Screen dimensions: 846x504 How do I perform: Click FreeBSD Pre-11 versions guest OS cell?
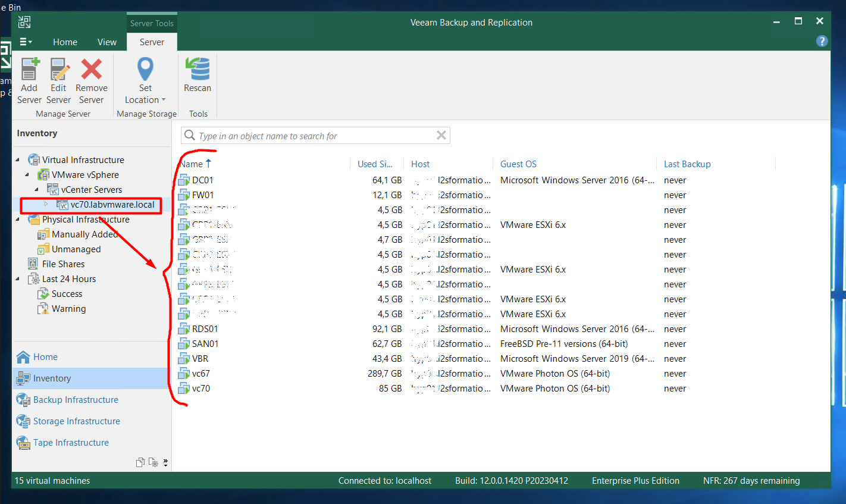pyautogui.click(x=564, y=344)
